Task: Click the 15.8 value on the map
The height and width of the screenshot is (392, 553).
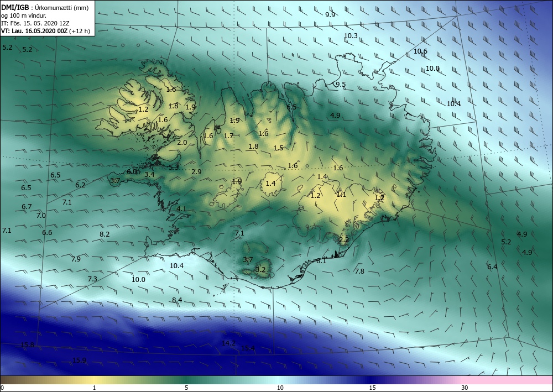Action: point(28,345)
